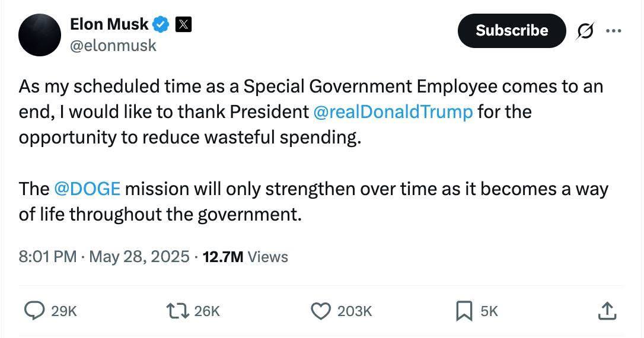Click the reply comment bubble icon
Image resolution: width=644 pixels, height=338 pixels.
(x=34, y=311)
